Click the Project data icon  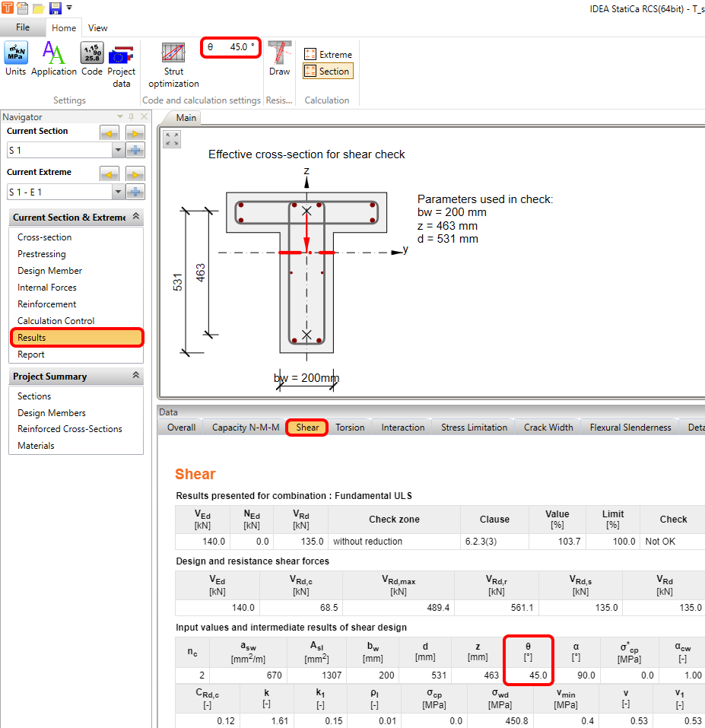(x=122, y=61)
